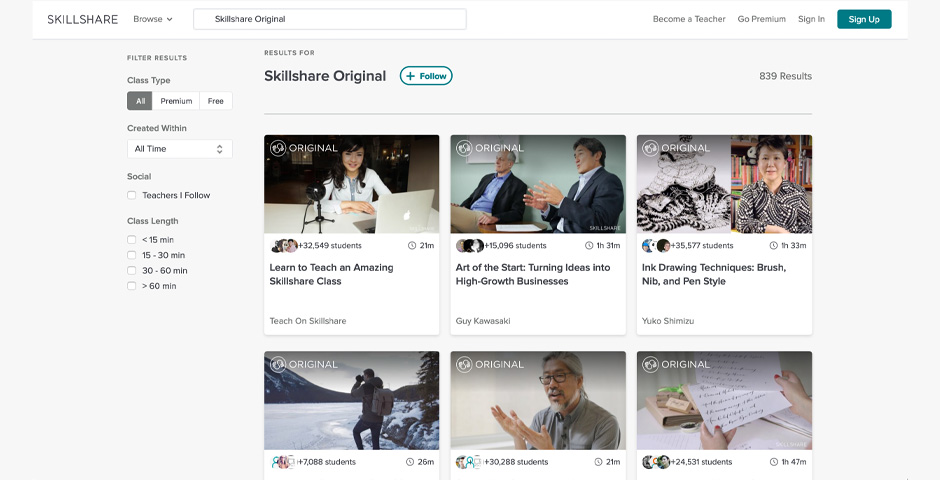
Task: Click Original badge on handwritten letter card
Action: pos(677,364)
